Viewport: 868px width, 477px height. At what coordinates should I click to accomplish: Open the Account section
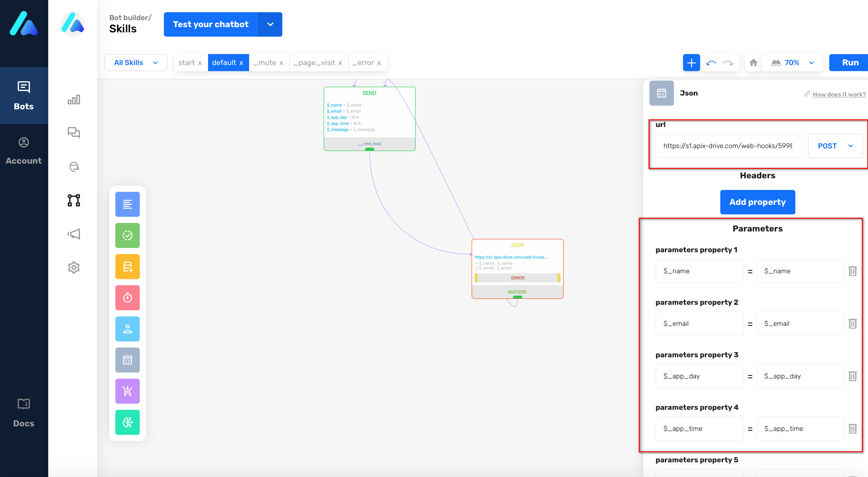pos(24,151)
